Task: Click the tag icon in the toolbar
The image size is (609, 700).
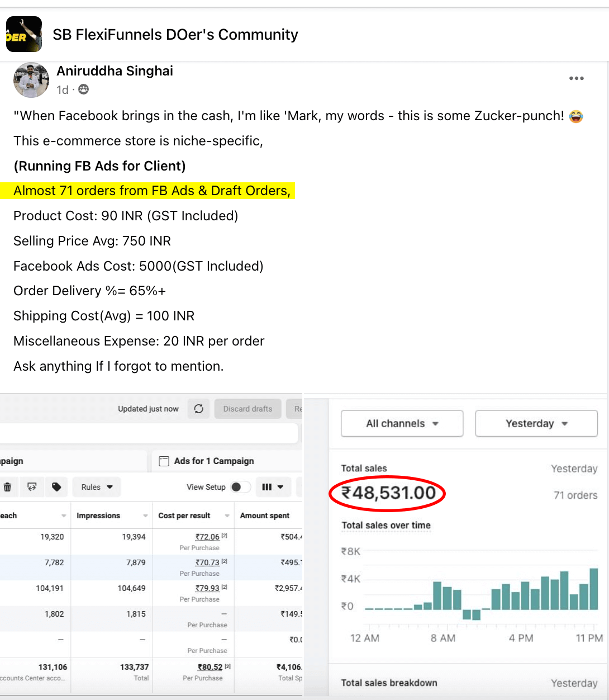Action: point(56,487)
